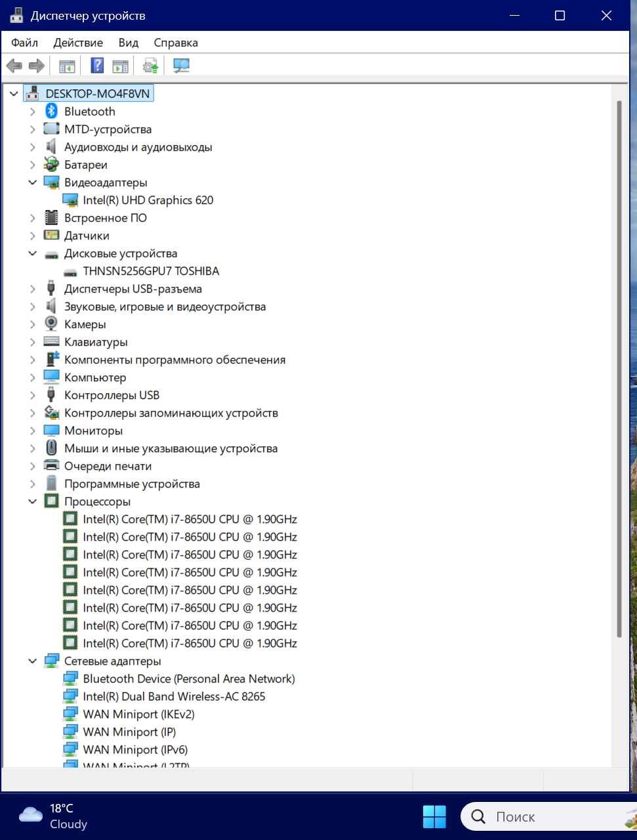The image size is (637, 840).
Task: Open the 18°C Cloudy weather widget
Action: [54, 816]
